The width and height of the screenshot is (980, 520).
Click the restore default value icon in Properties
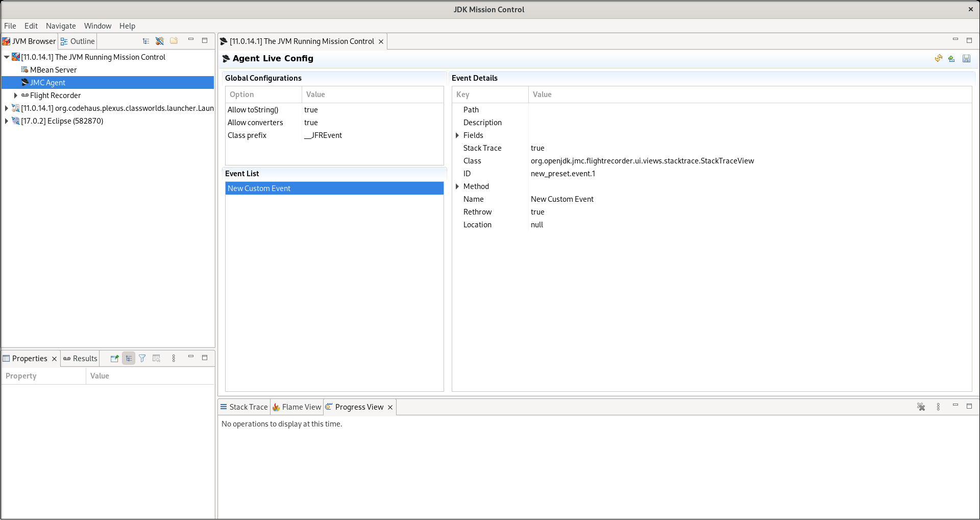click(157, 359)
